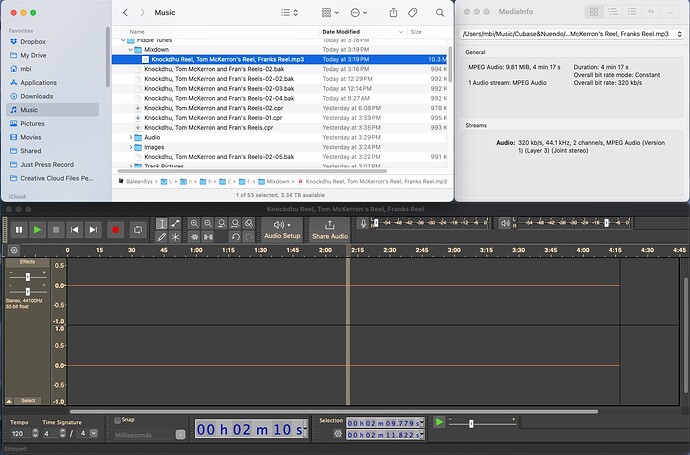
Task: Click the selection start time field
Action: click(x=385, y=423)
